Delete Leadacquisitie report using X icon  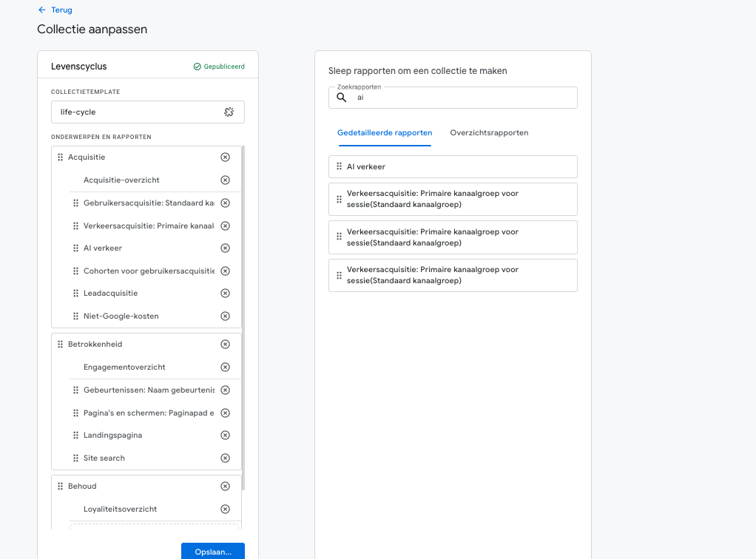point(225,294)
